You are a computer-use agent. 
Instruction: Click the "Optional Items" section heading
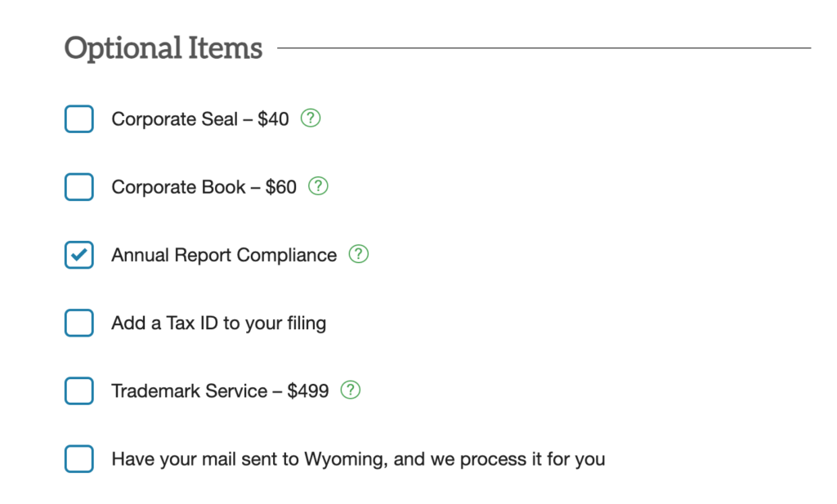(x=163, y=48)
